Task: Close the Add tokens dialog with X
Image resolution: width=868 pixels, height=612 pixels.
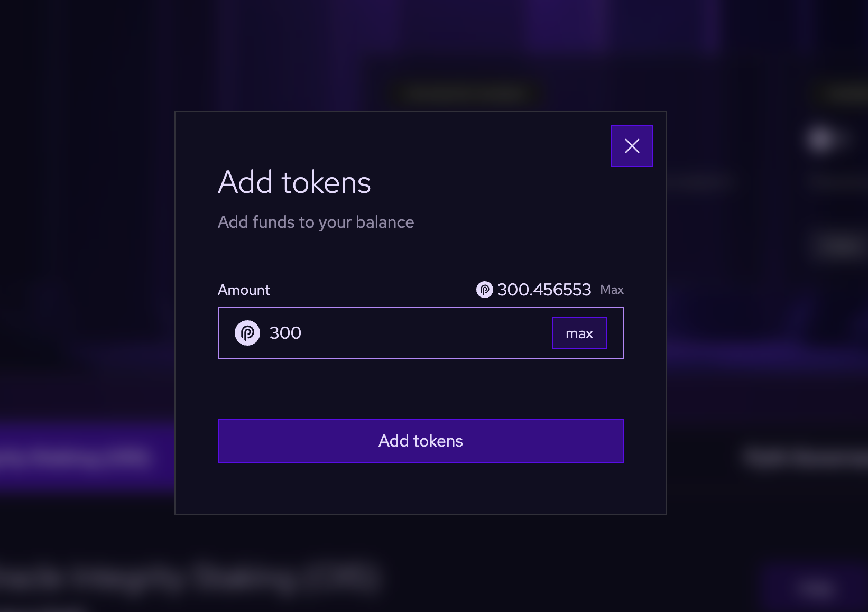Action: (632, 146)
